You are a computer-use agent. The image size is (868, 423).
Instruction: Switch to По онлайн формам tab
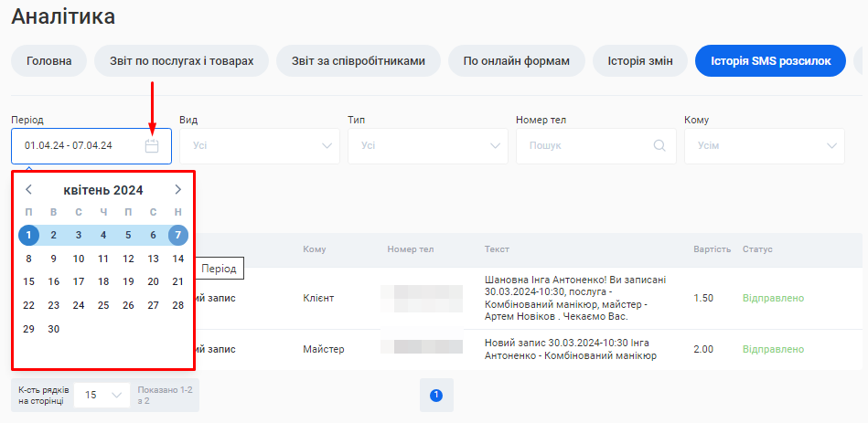click(516, 61)
